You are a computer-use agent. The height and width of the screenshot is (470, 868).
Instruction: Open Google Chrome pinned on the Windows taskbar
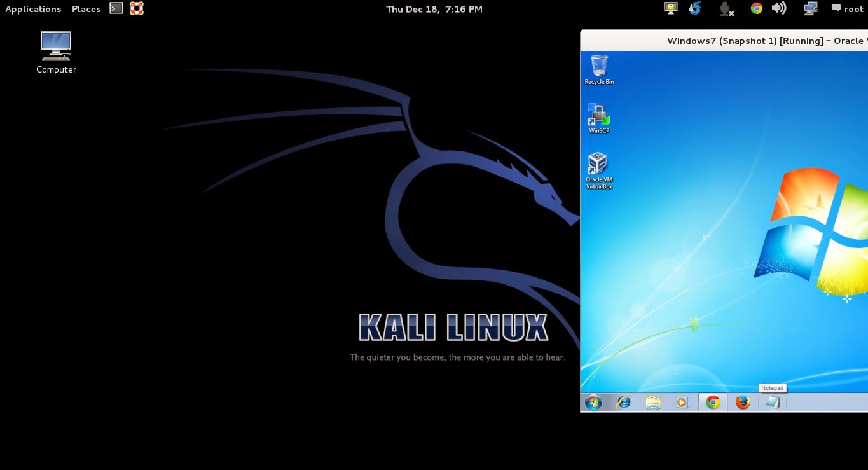point(712,402)
